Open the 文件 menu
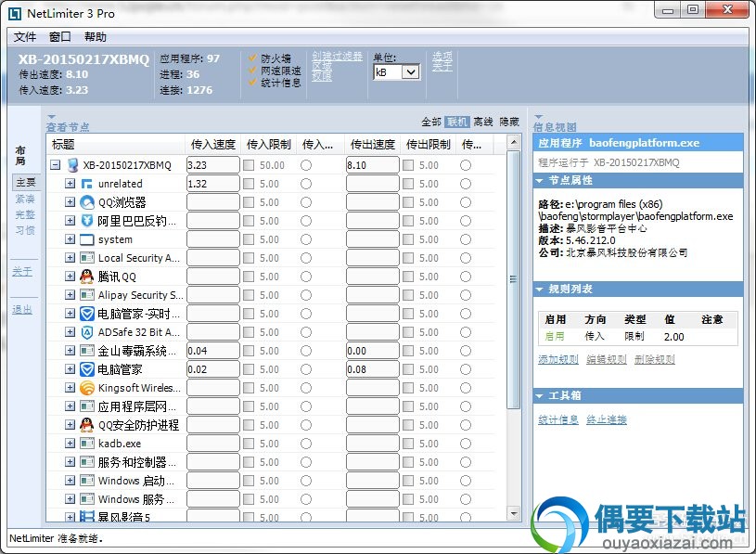Viewport: 756px width, 554px height. point(25,37)
